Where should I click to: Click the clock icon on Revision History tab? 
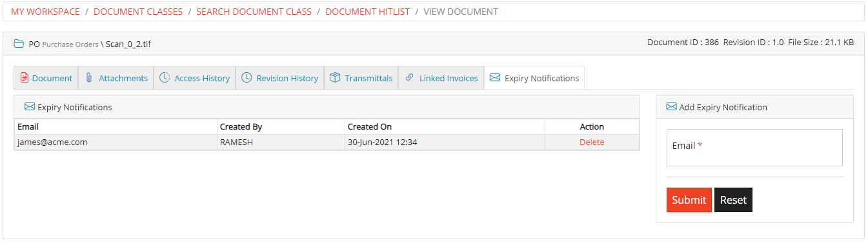click(x=247, y=78)
